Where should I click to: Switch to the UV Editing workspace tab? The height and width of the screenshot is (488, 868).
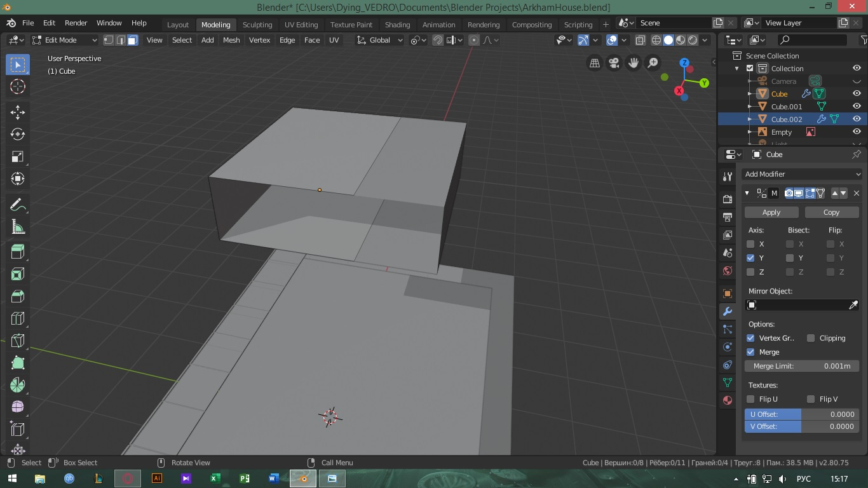[x=301, y=25]
